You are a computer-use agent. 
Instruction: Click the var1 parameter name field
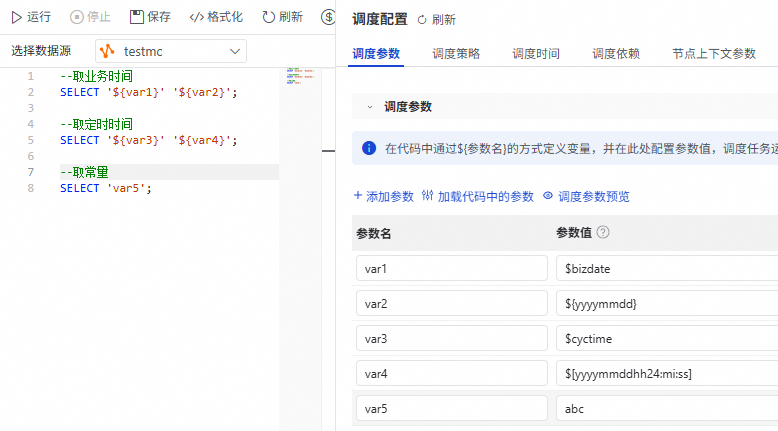click(452, 268)
